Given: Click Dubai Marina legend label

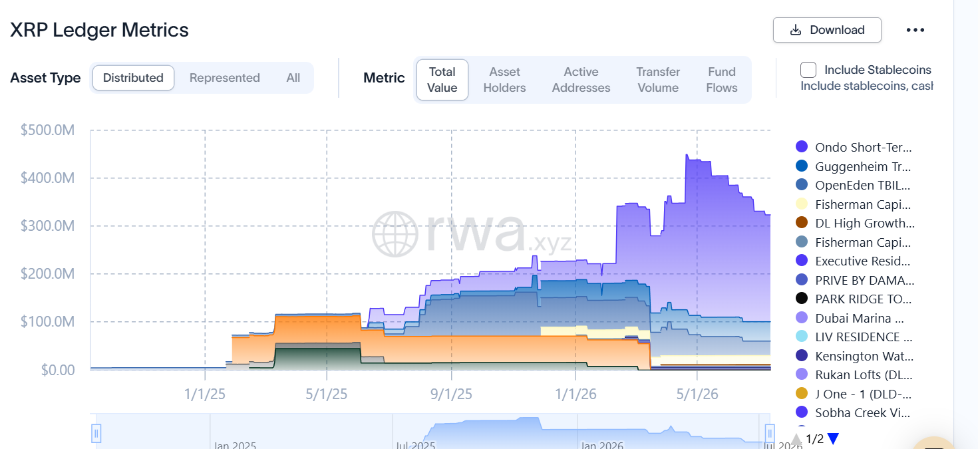Looking at the screenshot, I should tap(860, 318).
